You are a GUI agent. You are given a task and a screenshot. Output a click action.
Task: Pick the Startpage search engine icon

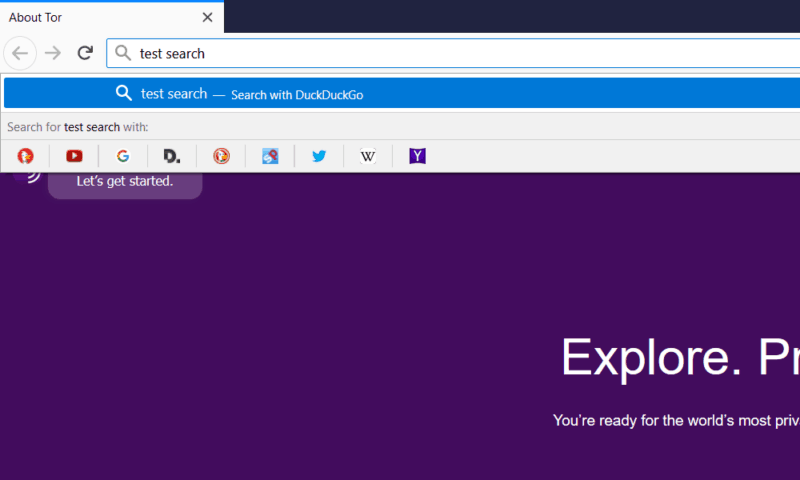(270, 156)
